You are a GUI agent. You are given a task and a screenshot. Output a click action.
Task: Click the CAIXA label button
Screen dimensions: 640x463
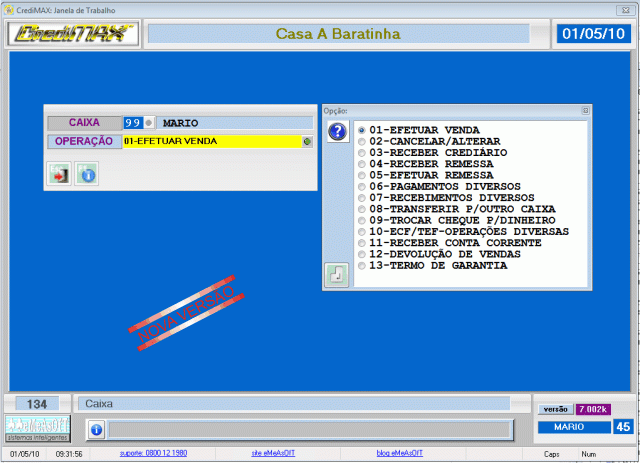point(83,122)
